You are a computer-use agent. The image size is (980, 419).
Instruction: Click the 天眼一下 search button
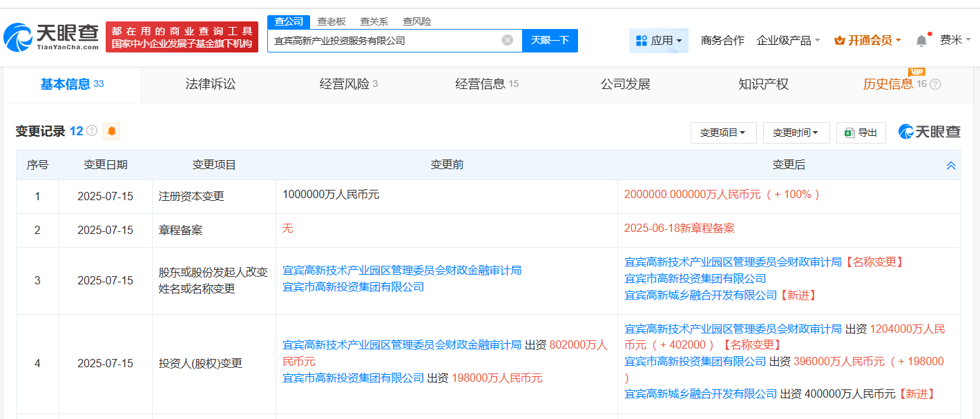tap(550, 40)
